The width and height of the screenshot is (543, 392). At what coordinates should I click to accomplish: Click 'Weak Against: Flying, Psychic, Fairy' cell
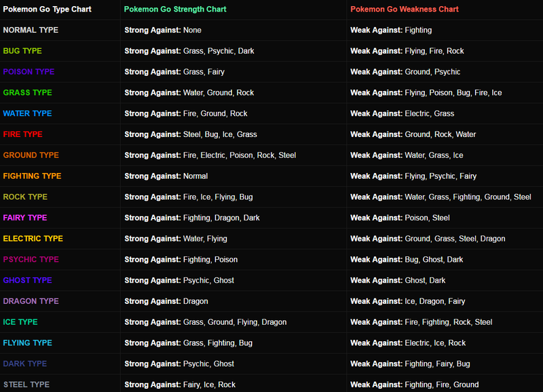[413, 176]
